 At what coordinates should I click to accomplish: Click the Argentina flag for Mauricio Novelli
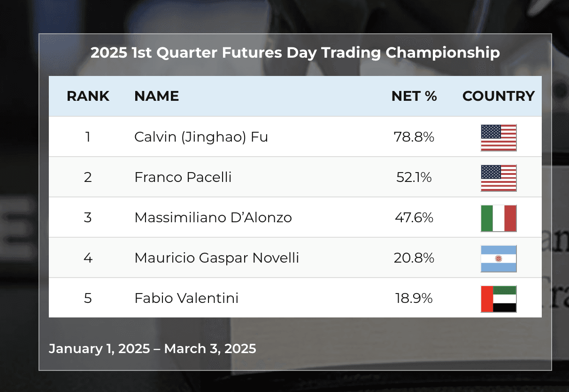(499, 258)
